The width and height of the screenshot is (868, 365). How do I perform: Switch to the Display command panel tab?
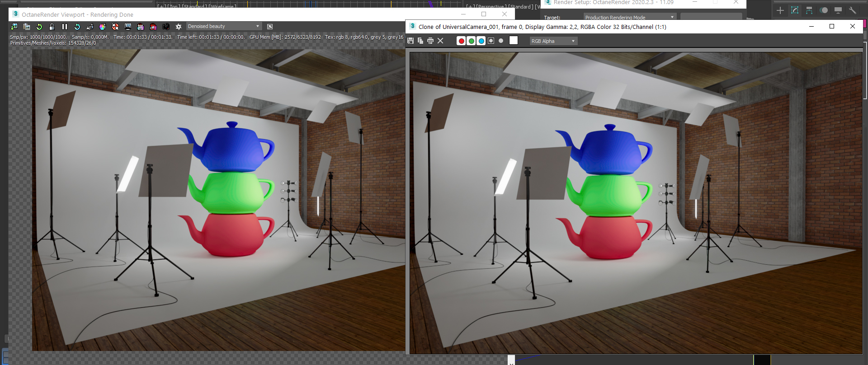click(838, 10)
